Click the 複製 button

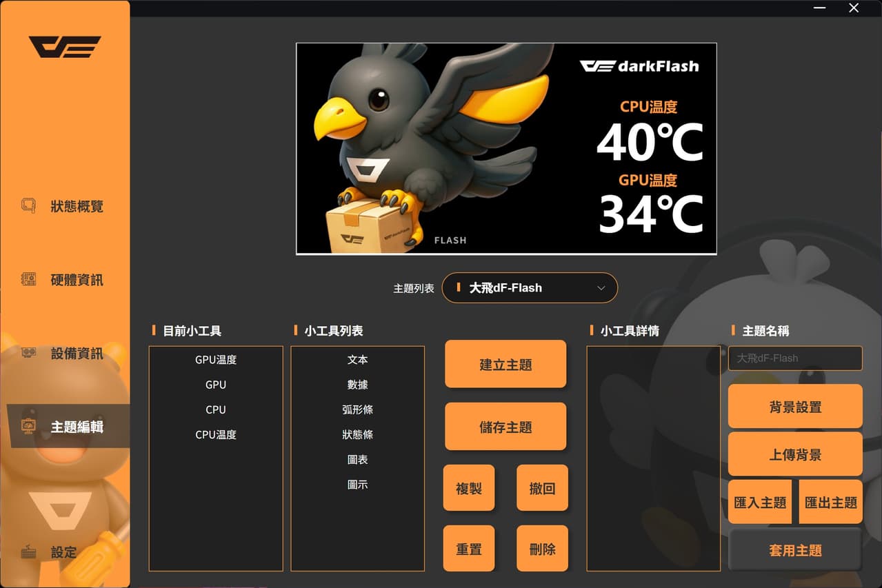(x=469, y=488)
